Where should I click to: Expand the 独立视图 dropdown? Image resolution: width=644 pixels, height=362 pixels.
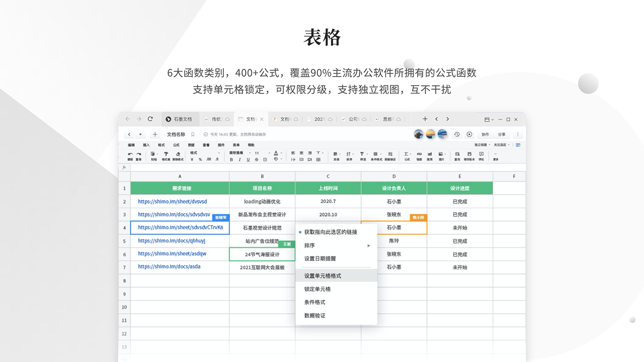tap(482, 145)
